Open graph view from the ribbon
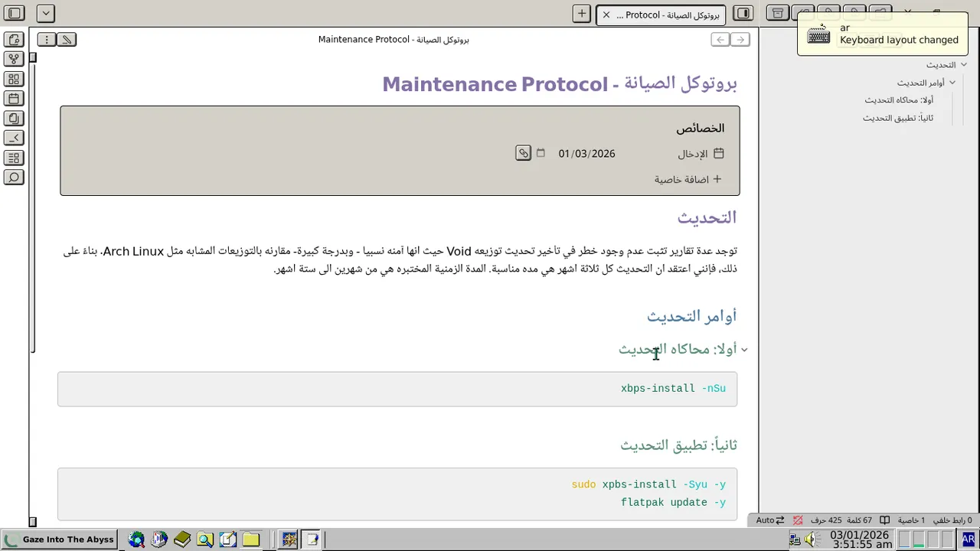The height and width of the screenshot is (551, 980). click(x=14, y=59)
